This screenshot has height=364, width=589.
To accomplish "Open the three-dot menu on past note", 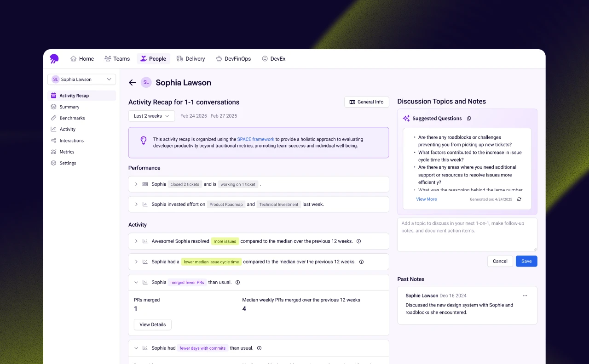I will point(525,296).
